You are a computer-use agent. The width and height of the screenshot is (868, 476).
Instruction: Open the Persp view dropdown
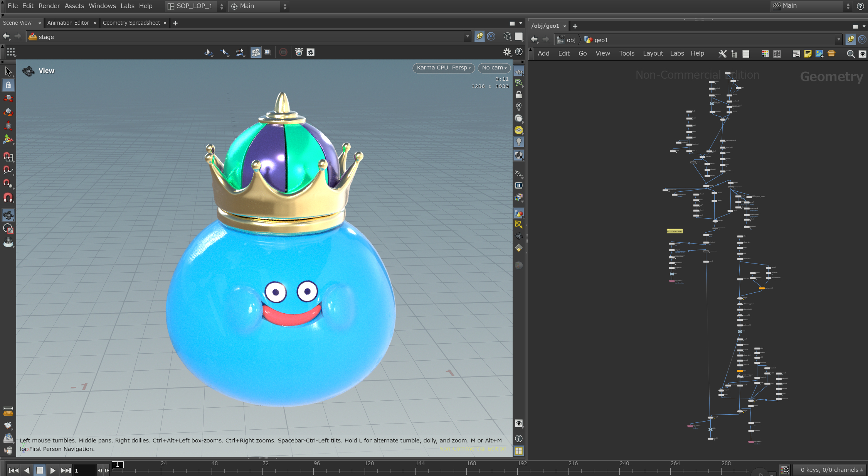click(x=461, y=68)
